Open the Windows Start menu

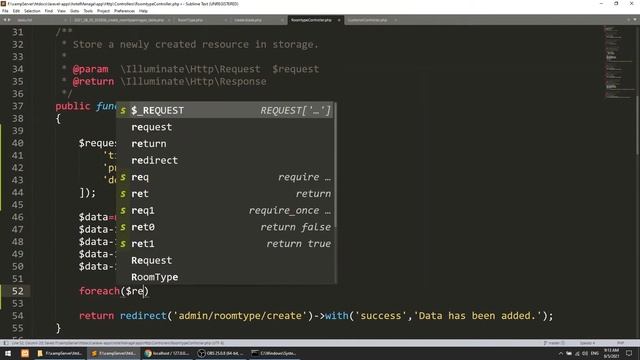(x=8, y=353)
